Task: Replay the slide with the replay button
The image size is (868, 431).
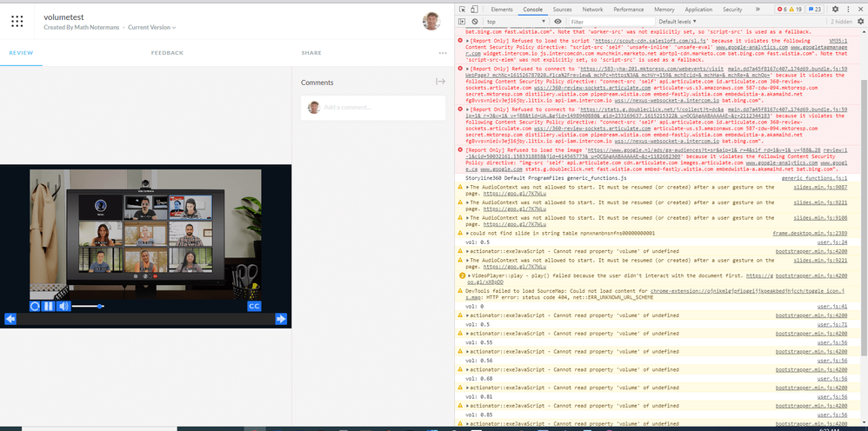Action: (35, 306)
